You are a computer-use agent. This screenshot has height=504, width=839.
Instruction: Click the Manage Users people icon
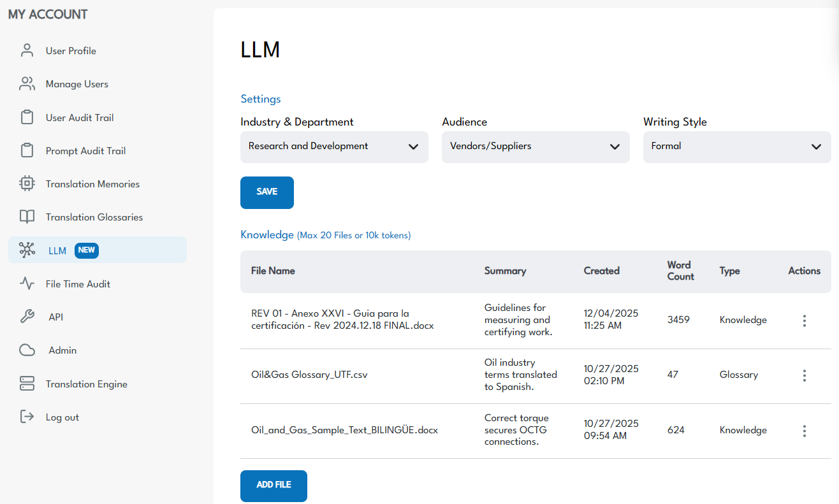(27, 84)
